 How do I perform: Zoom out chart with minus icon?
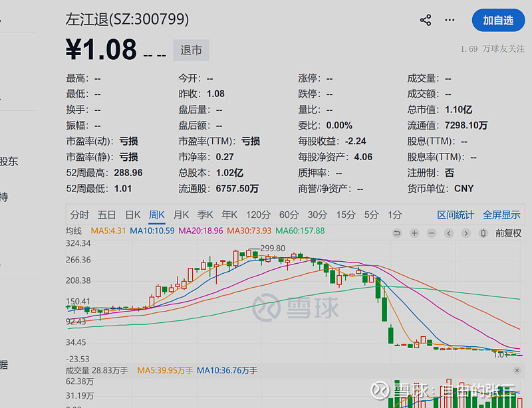[x=432, y=233]
